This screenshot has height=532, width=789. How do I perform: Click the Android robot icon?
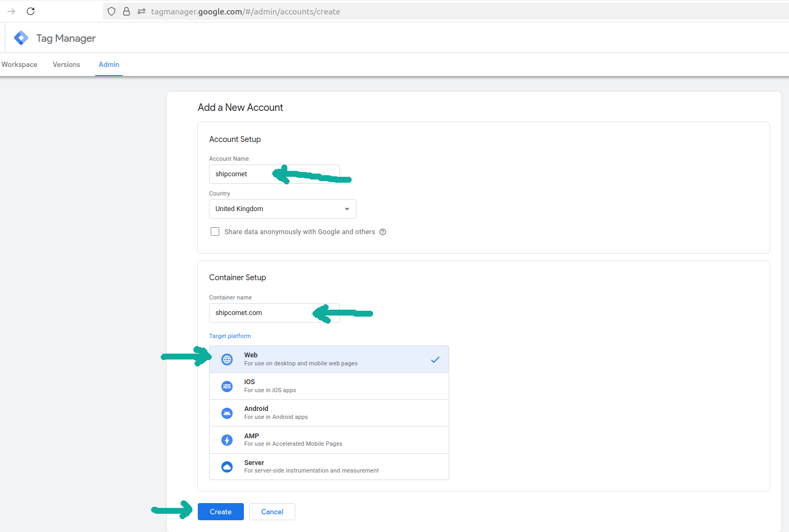pyautogui.click(x=227, y=413)
